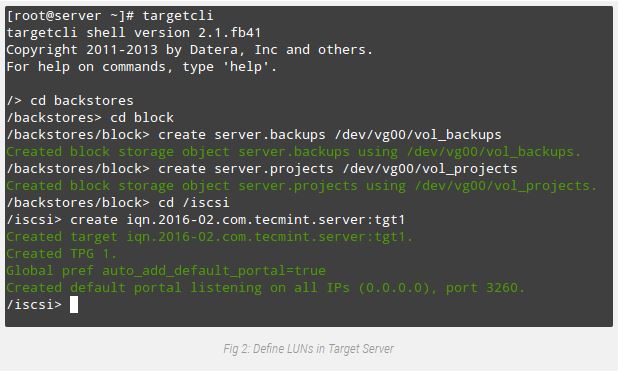Click the '[root@server ~]#' prompt
Screen dimensions: 620x373
[71, 16]
